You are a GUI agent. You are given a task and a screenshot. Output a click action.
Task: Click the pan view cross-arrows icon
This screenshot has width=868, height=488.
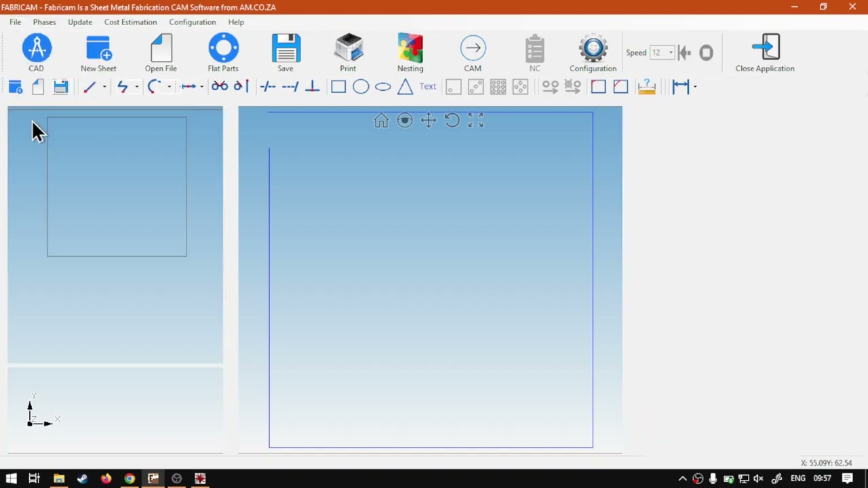428,121
